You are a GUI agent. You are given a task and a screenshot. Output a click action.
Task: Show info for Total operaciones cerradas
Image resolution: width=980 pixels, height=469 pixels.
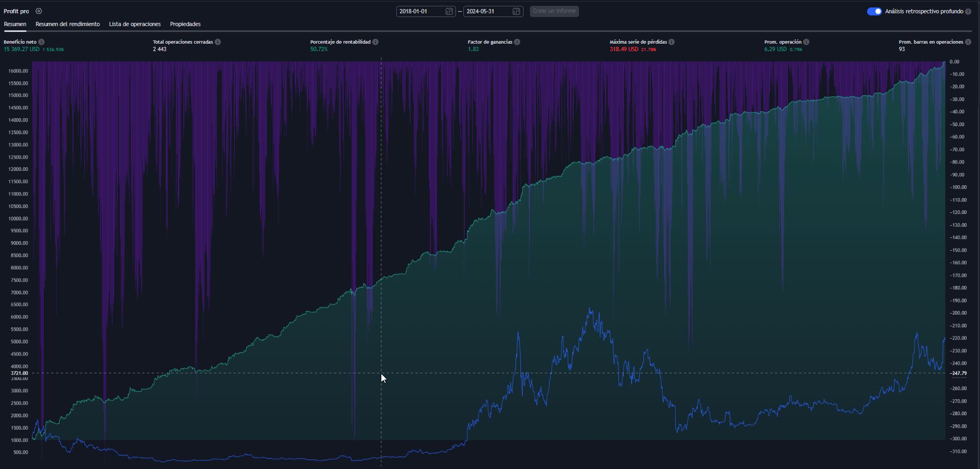click(x=218, y=42)
